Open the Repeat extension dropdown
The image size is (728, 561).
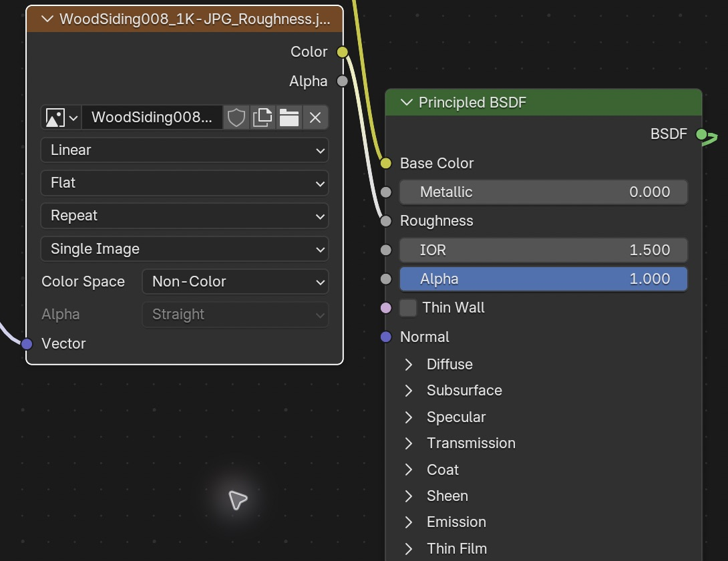point(185,216)
